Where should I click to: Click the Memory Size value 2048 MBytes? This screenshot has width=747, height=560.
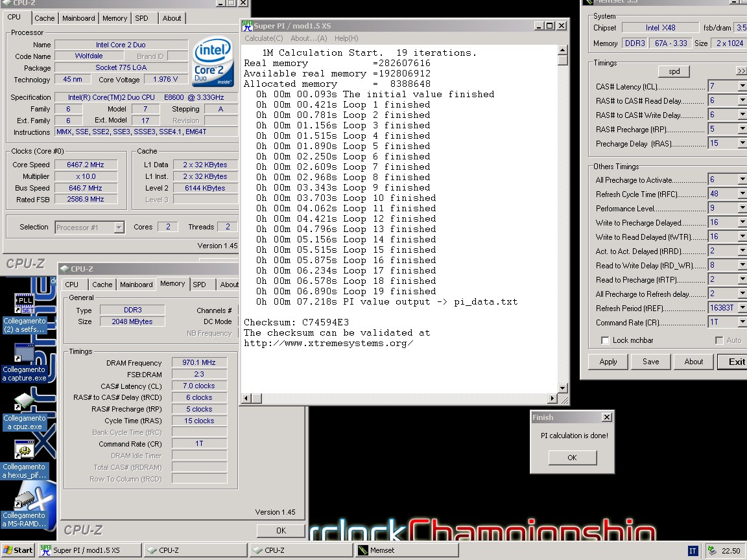click(x=132, y=321)
